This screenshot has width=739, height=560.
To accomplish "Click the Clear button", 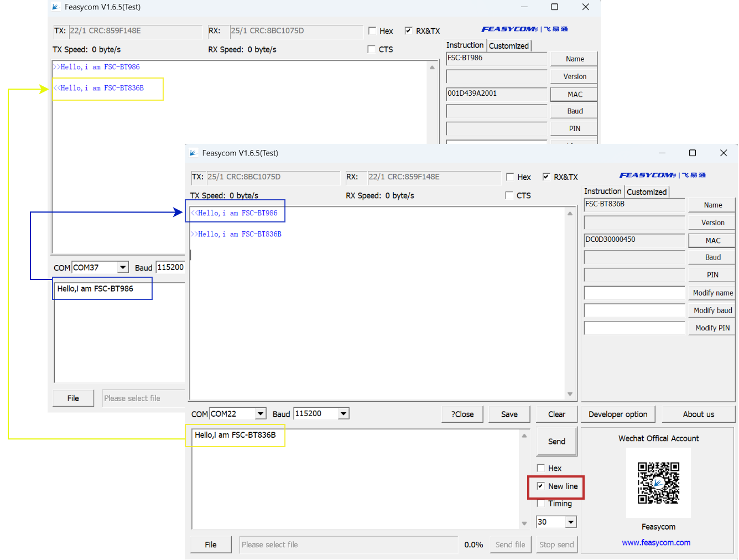I will 556,414.
